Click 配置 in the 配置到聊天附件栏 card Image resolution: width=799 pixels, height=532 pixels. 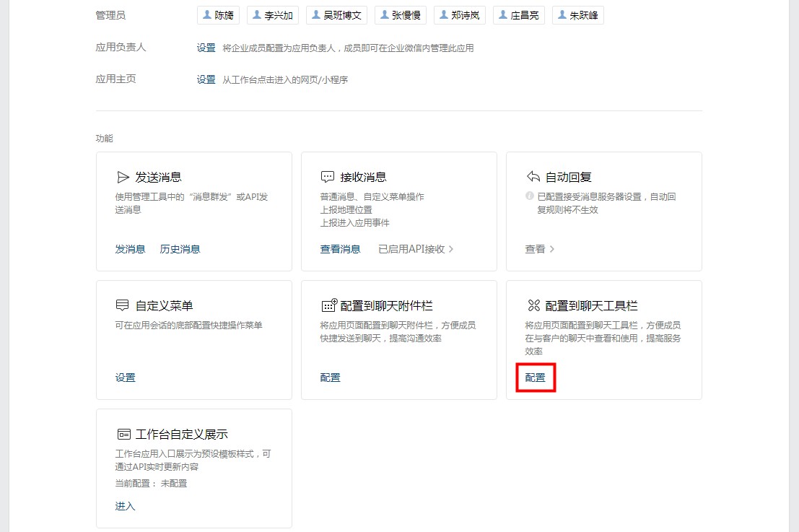pyautogui.click(x=330, y=378)
